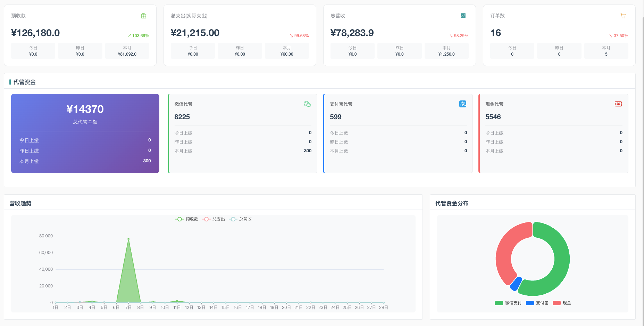
Task: Click the blue 支付宝 segment of the donut chart
Action: 515,284
